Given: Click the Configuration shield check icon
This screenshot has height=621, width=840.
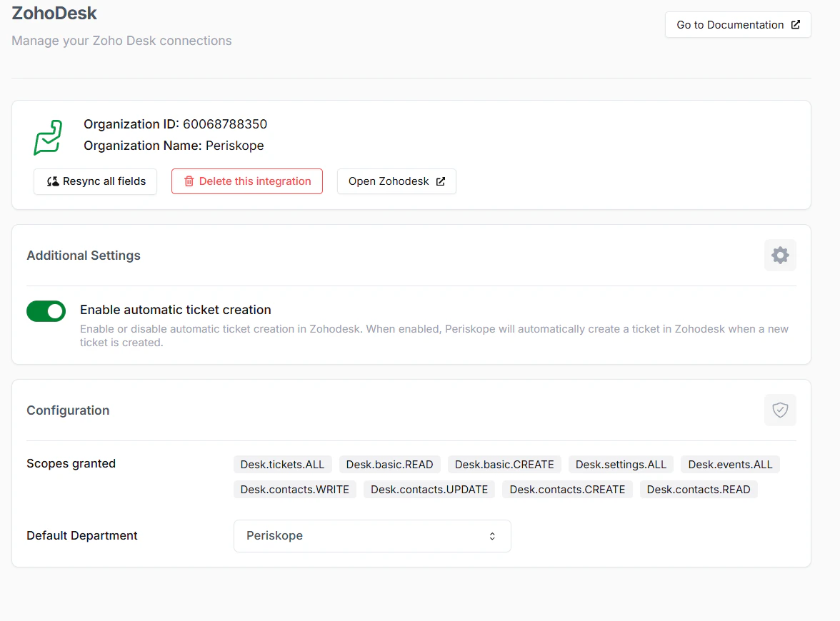Looking at the screenshot, I should point(780,410).
